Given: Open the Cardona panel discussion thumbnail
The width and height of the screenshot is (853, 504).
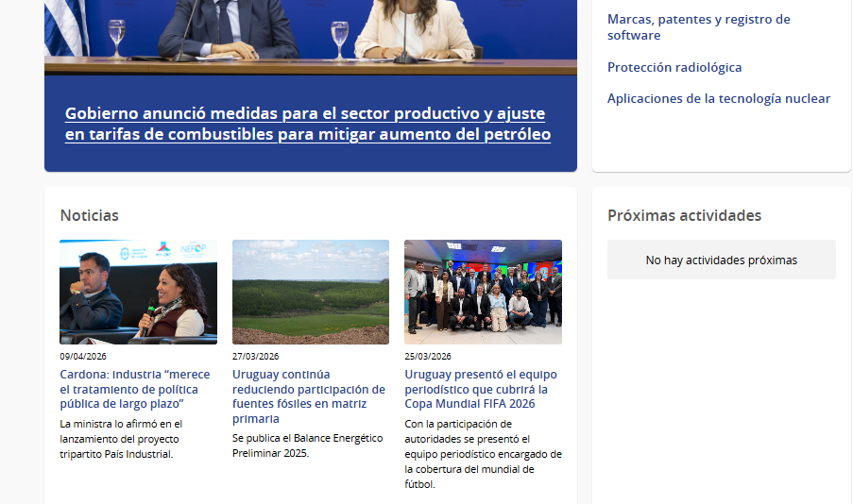Looking at the screenshot, I should (138, 292).
